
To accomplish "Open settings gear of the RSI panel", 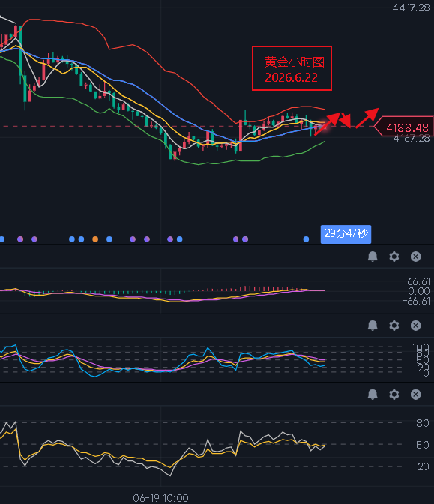I will coord(394,394).
